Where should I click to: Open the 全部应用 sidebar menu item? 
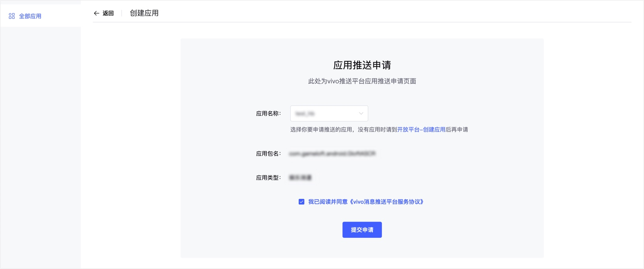[x=30, y=16]
